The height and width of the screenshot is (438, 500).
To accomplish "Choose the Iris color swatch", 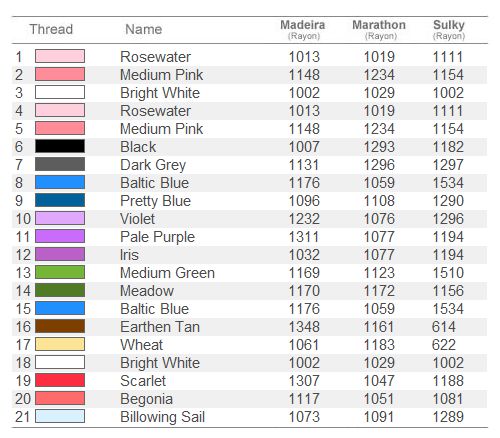I will [x=60, y=254].
